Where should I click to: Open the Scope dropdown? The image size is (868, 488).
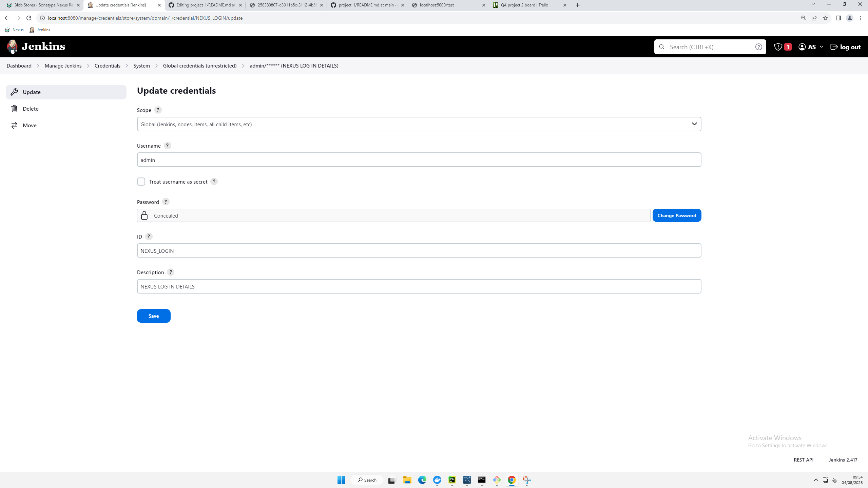(x=694, y=124)
